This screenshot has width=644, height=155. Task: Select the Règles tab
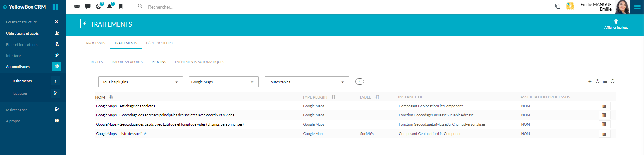pos(97,62)
